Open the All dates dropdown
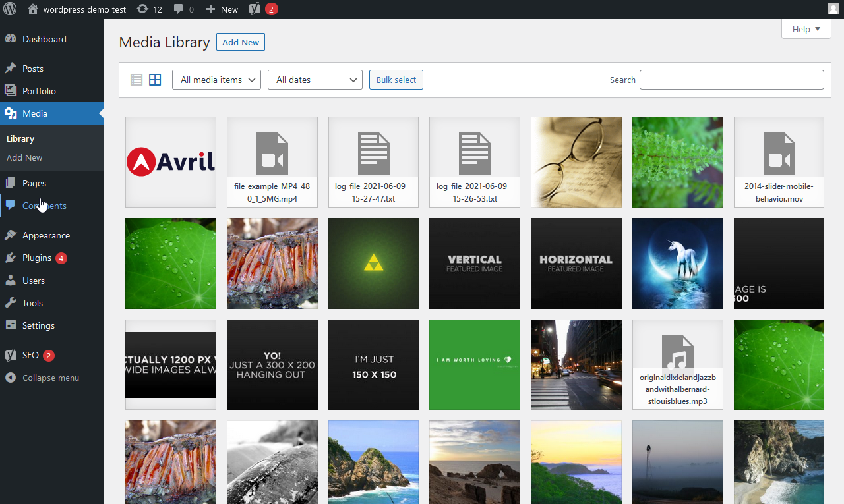Screen dimensions: 844x504 (315, 80)
